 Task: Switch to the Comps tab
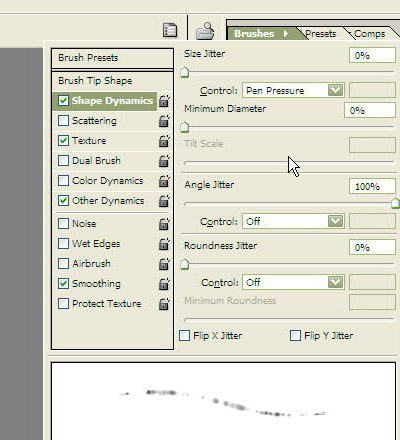369,34
